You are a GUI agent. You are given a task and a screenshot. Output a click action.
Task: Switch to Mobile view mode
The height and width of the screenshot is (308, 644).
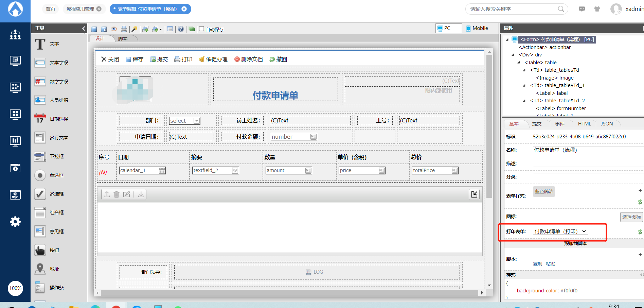pos(477,28)
